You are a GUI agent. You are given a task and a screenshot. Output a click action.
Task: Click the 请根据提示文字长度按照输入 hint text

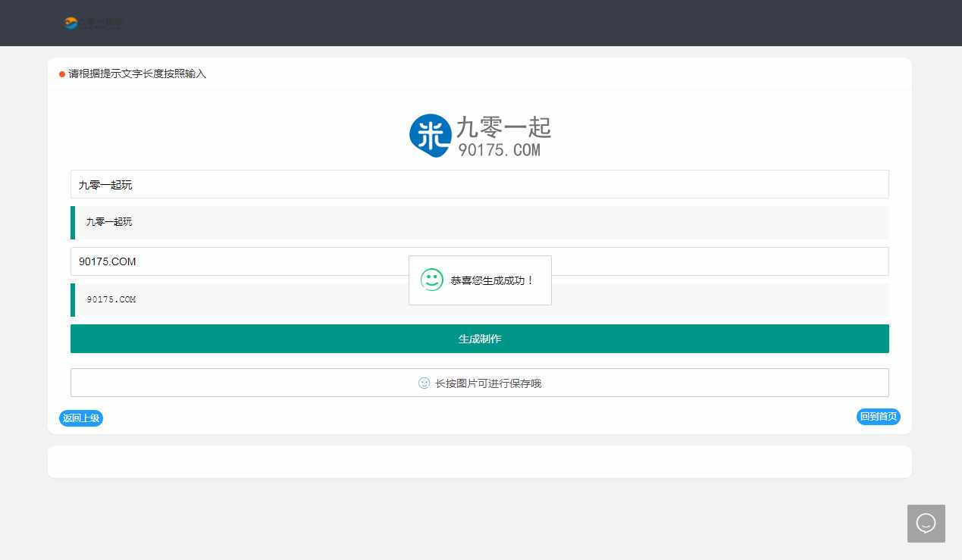[x=137, y=74]
